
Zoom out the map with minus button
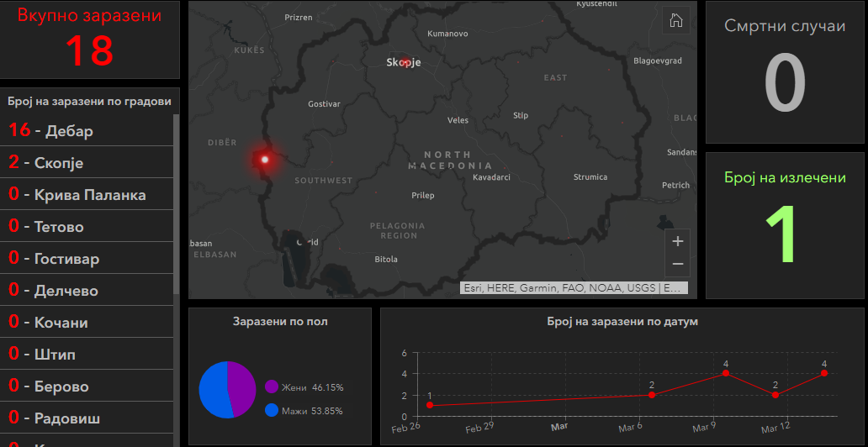point(678,265)
